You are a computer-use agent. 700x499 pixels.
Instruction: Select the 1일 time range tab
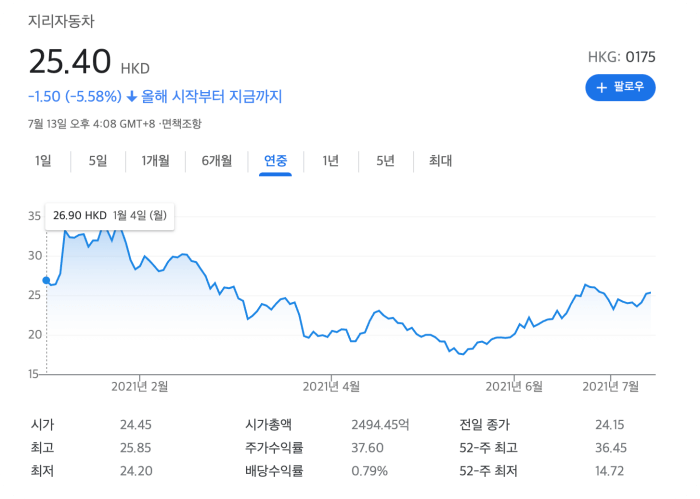(43, 161)
